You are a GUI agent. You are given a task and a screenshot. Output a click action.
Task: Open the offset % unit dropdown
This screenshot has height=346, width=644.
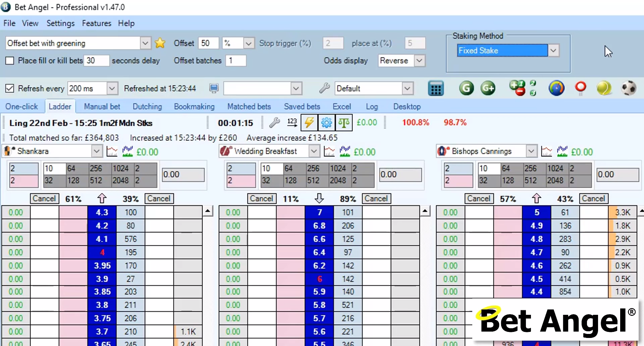[248, 43]
